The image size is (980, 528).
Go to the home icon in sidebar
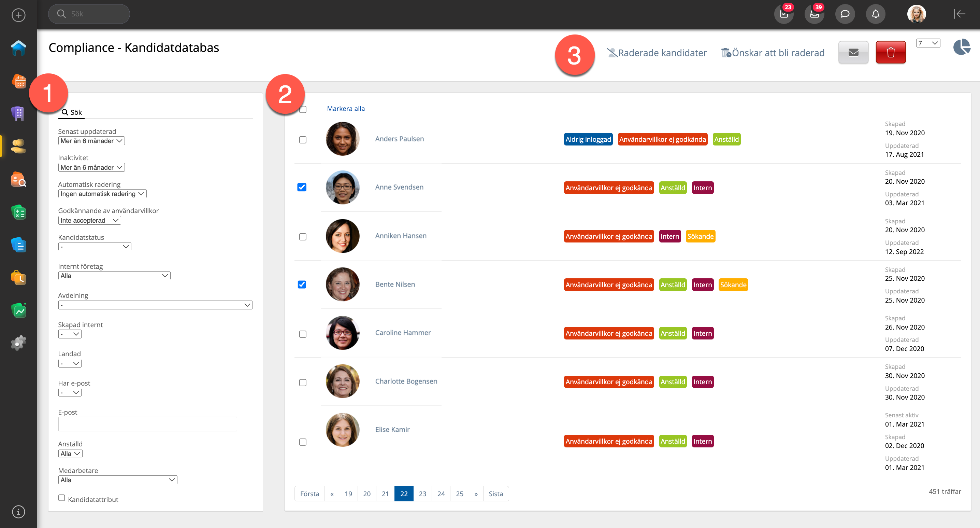tap(18, 48)
